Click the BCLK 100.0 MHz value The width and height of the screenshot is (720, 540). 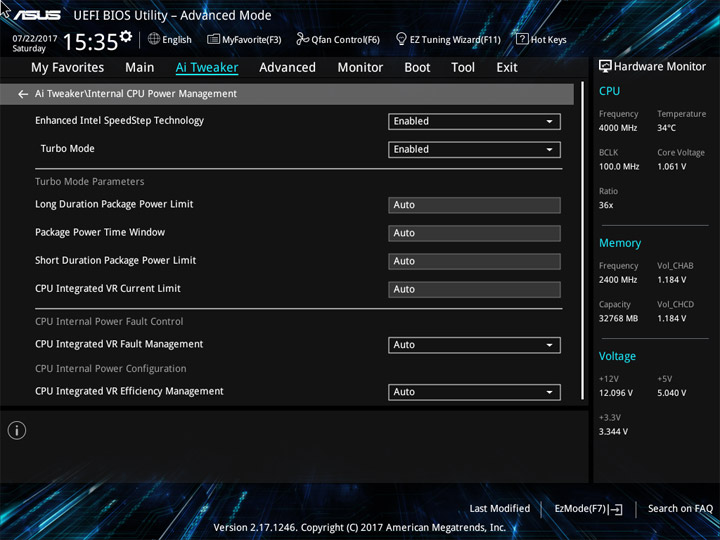click(x=619, y=167)
